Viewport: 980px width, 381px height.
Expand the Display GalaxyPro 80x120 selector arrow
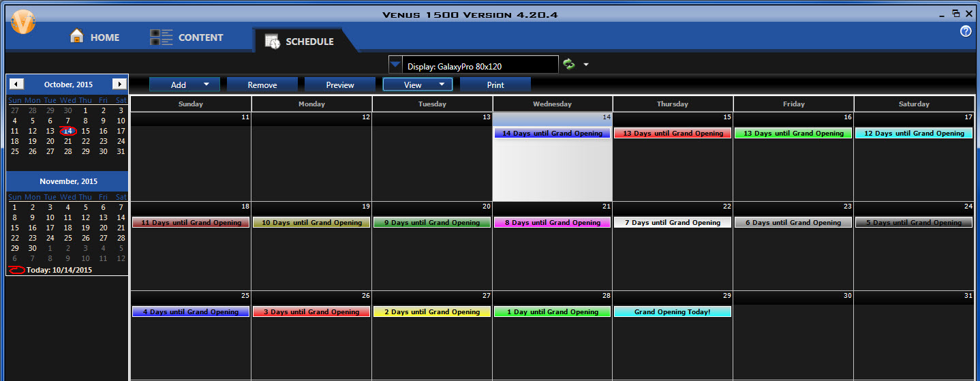click(x=395, y=65)
